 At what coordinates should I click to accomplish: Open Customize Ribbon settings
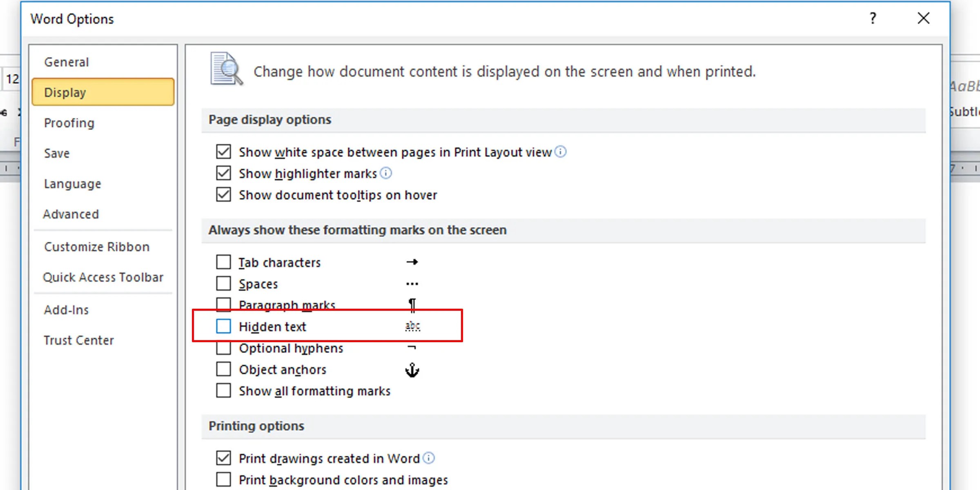(x=96, y=247)
